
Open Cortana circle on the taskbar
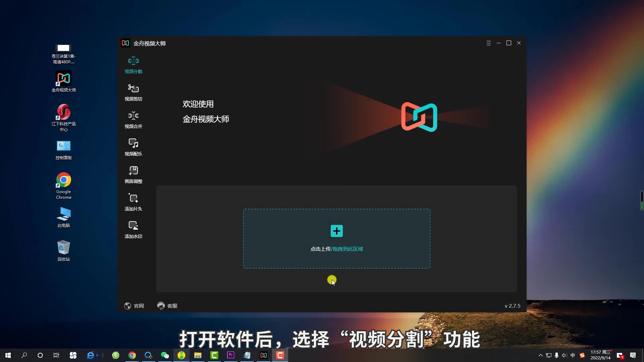coord(40,355)
